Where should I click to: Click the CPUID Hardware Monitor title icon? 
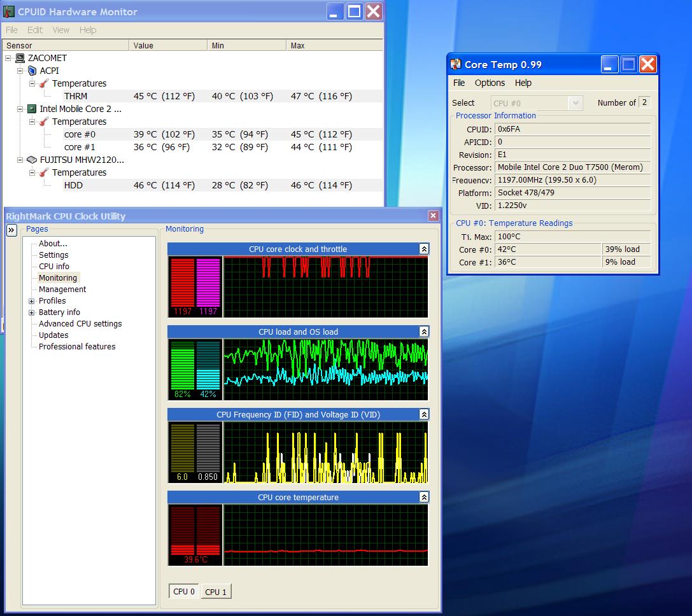click(9, 11)
